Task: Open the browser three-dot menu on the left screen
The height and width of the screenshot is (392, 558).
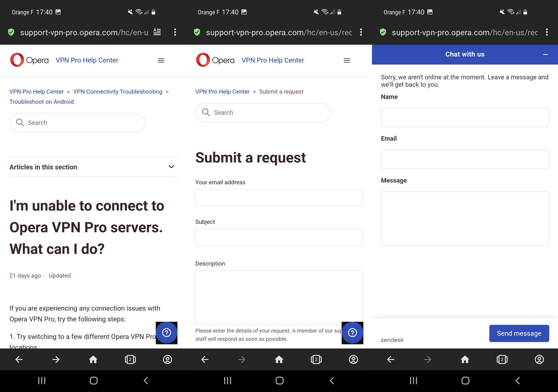Action: tap(175, 32)
